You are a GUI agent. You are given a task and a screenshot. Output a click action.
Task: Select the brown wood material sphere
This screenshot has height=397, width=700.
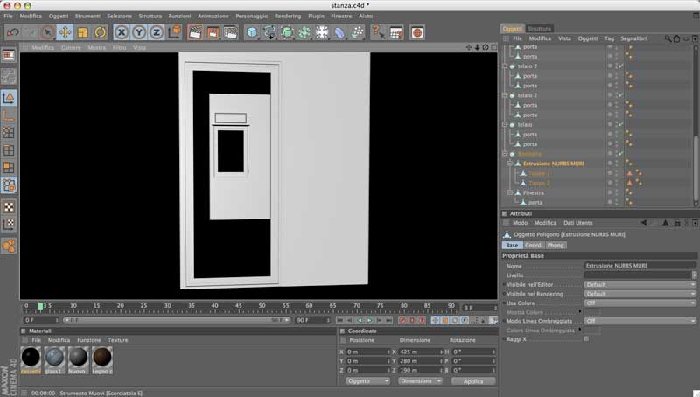(102, 357)
